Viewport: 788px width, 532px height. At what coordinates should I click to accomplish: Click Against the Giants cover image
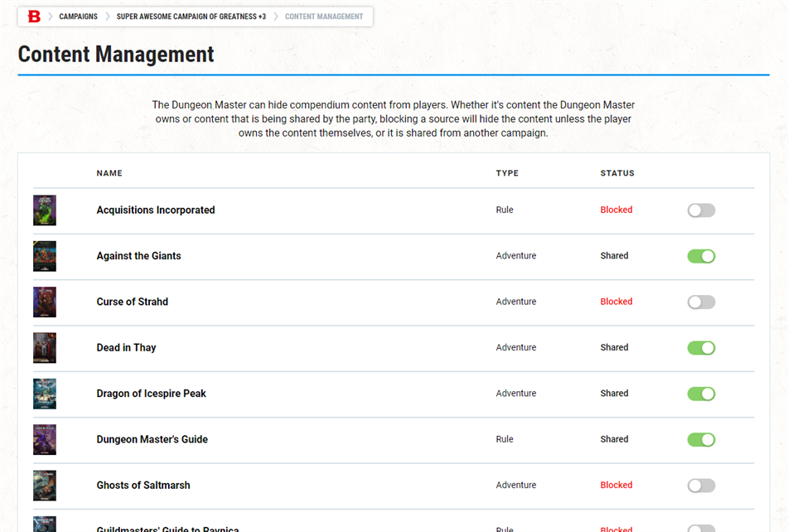tap(45, 256)
